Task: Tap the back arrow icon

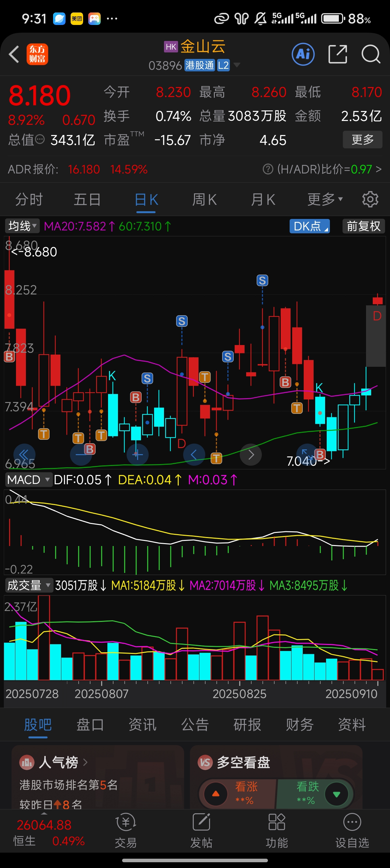Action: pos(13,54)
